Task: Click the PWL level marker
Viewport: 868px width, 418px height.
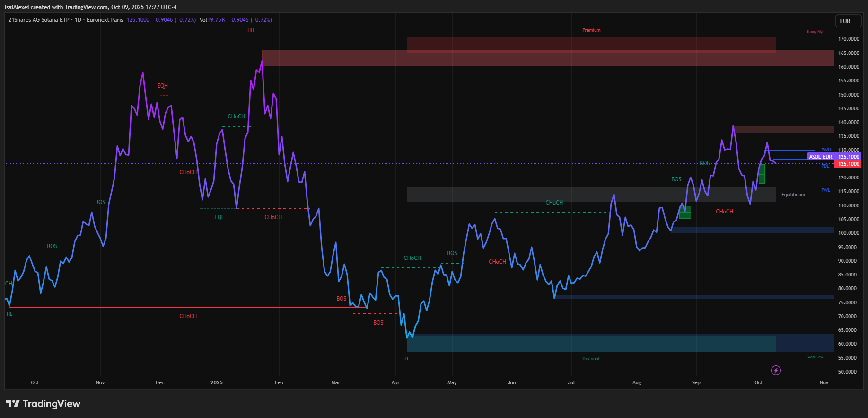Action: 825,190
